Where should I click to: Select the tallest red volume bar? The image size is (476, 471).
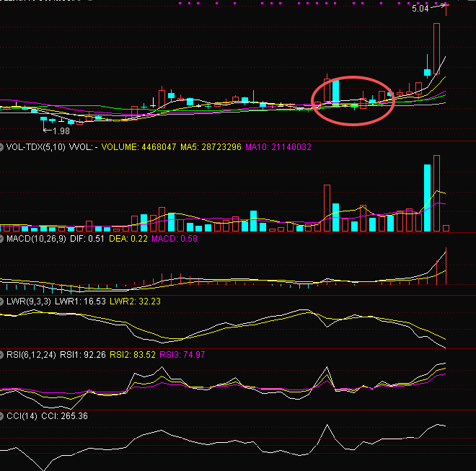click(436, 193)
